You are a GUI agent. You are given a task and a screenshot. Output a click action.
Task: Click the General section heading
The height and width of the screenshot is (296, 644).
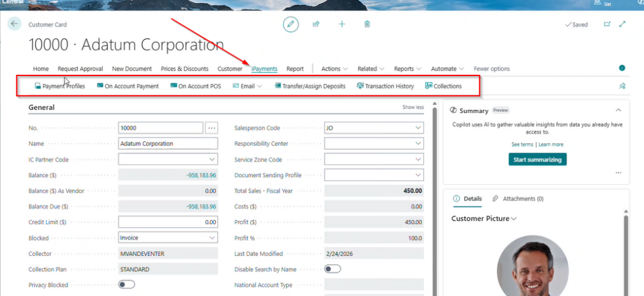[x=42, y=107]
